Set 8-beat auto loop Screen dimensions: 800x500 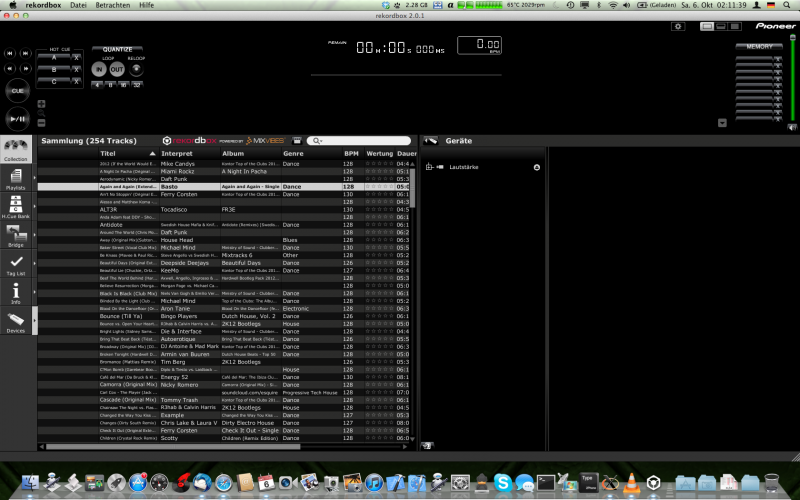pyautogui.click(x=110, y=85)
